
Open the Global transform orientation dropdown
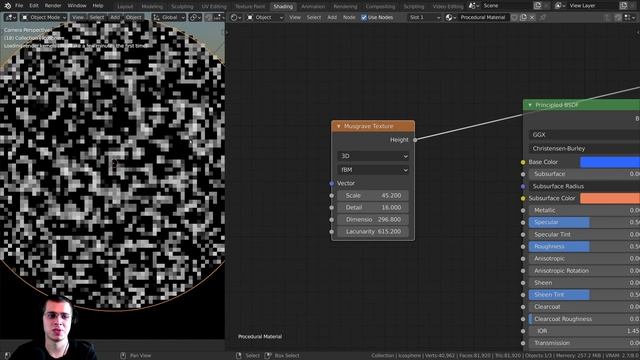169,18
